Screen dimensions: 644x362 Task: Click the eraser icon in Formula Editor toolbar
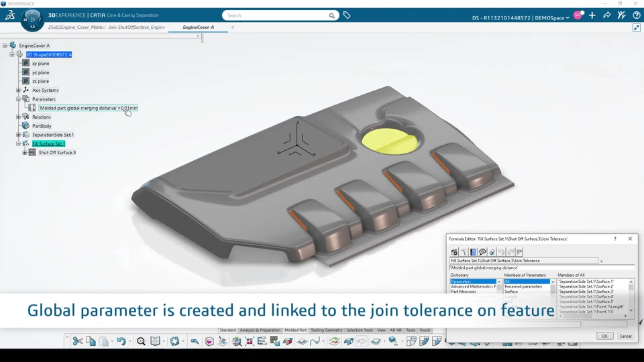[x=492, y=252]
